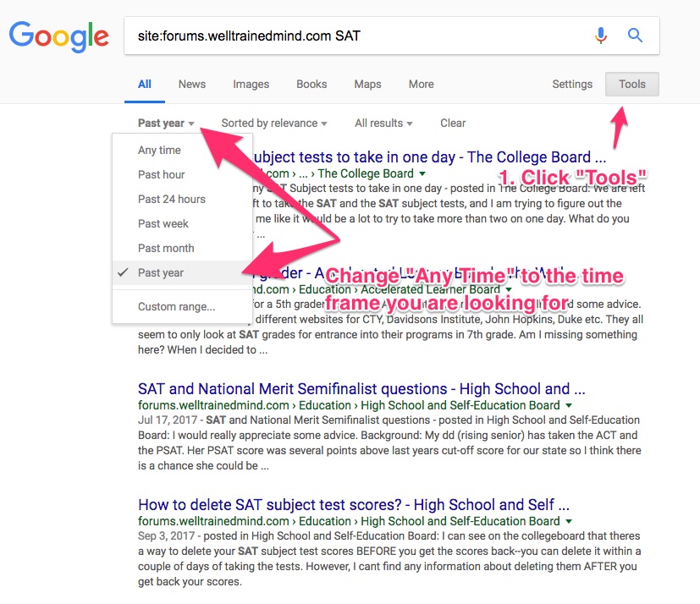Open How to delete SAT subject test scores result

pyautogui.click(x=354, y=505)
